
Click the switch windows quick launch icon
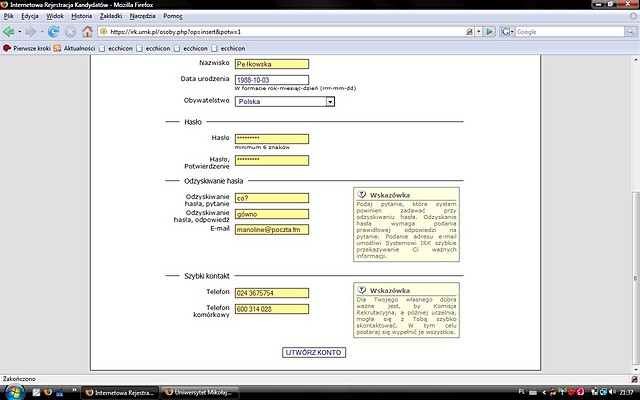[60, 392]
